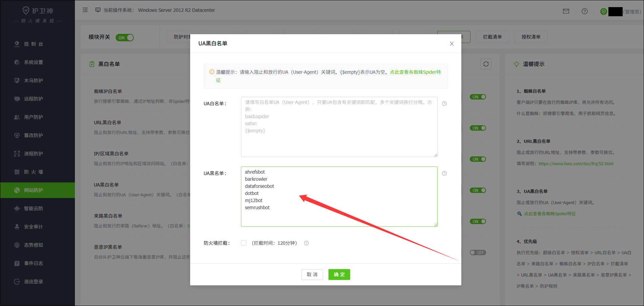This screenshot has height=306, width=644.
Task: Click help icon beside UA blacklist field
Action: click(x=444, y=173)
